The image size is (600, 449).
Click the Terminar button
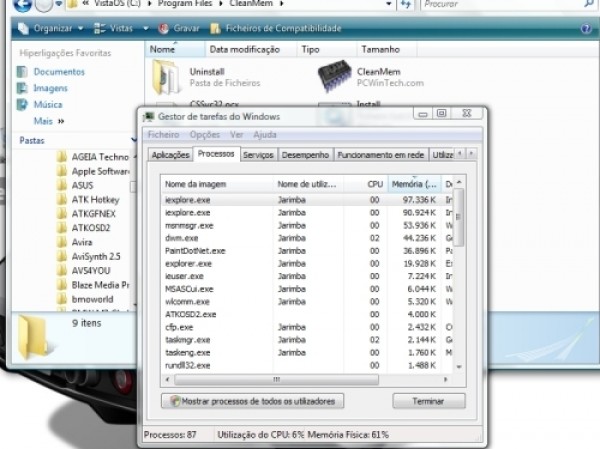pos(427,401)
